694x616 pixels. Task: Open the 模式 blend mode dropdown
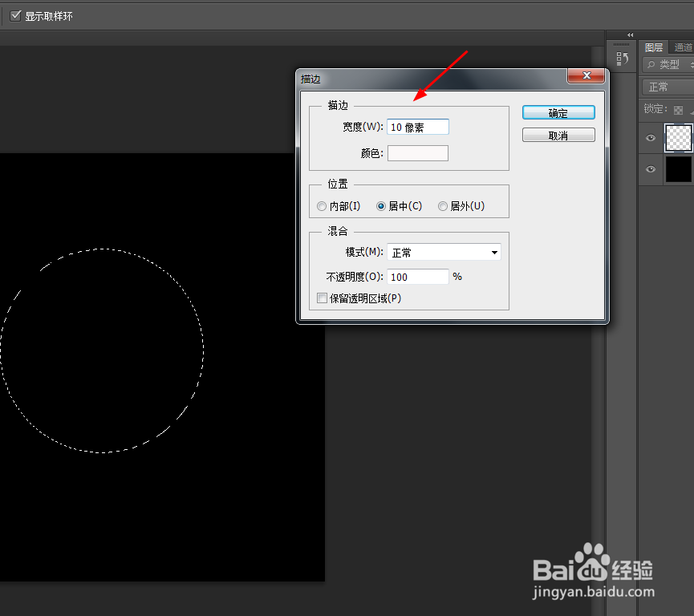444,252
